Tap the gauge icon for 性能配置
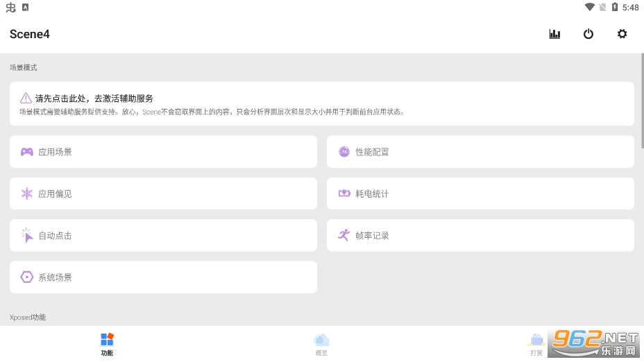 point(344,152)
